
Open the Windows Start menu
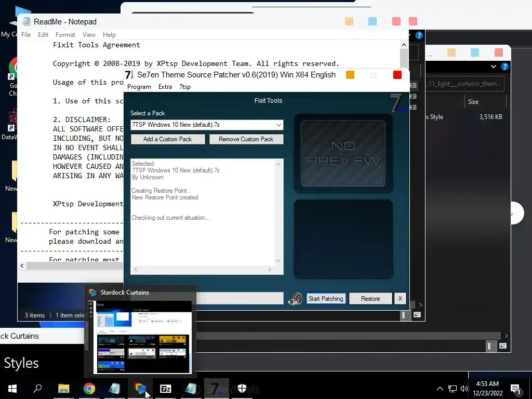pyautogui.click(x=12, y=389)
